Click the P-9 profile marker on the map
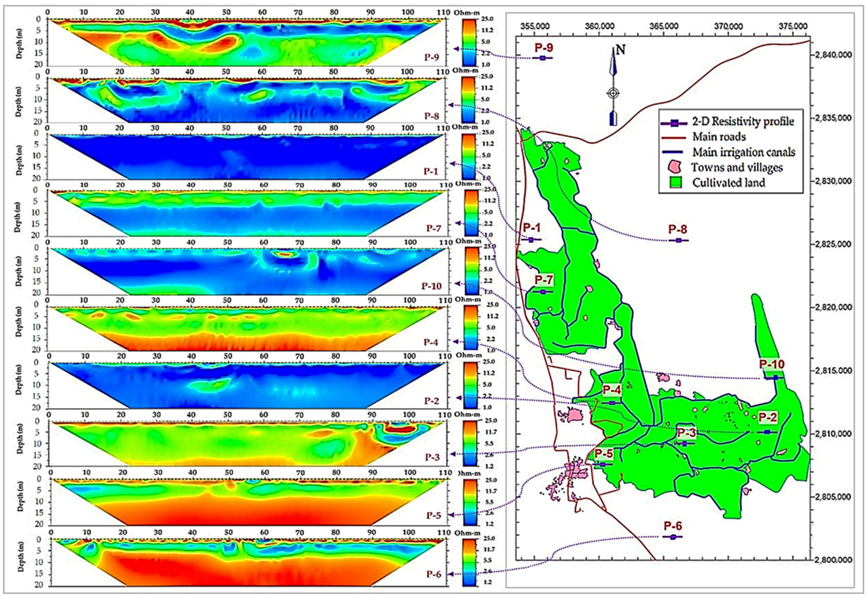868x596 pixels. pos(543,58)
